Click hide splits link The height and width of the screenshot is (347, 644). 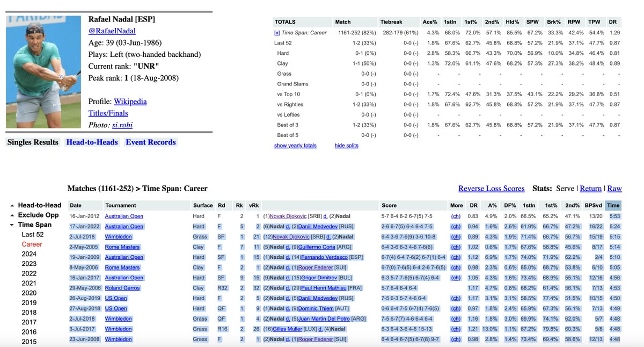coord(347,146)
